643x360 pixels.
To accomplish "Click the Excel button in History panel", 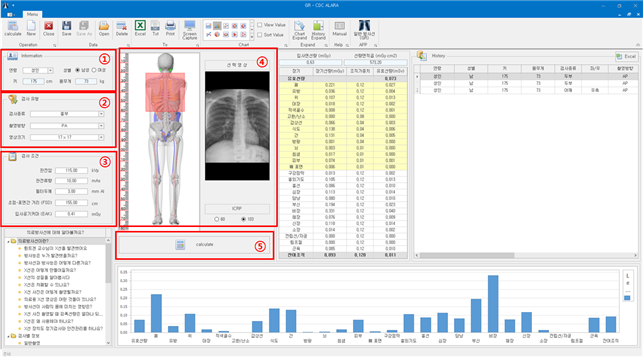I will pos(626,56).
